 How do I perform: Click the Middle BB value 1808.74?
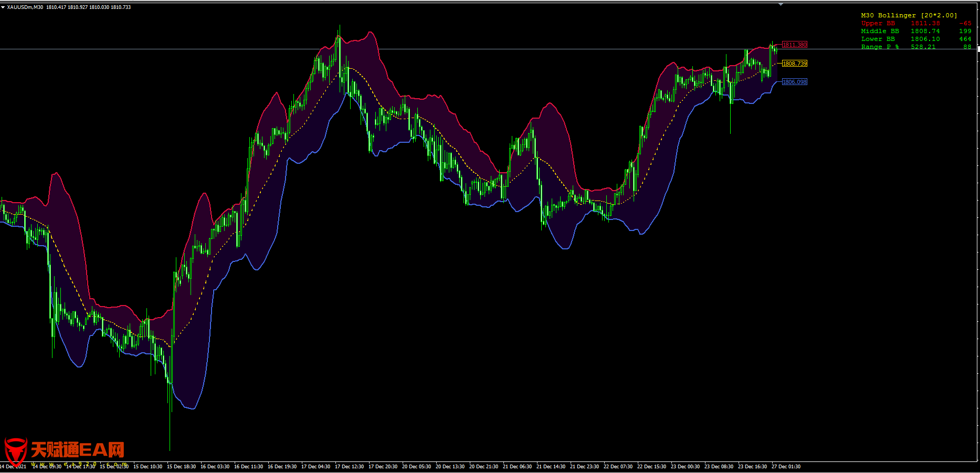tap(925, 31)
